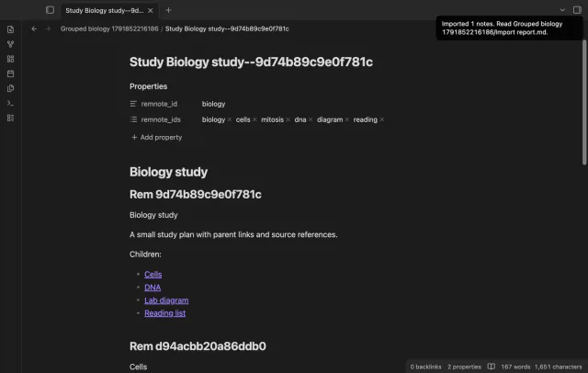Click the import notification popup

(509, 28)
